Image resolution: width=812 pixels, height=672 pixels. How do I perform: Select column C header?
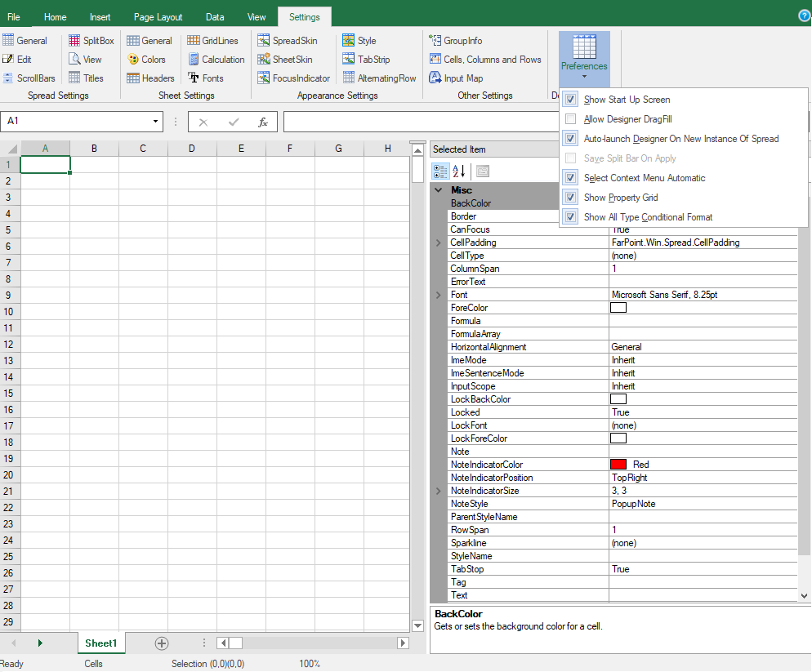click(143, 149)
